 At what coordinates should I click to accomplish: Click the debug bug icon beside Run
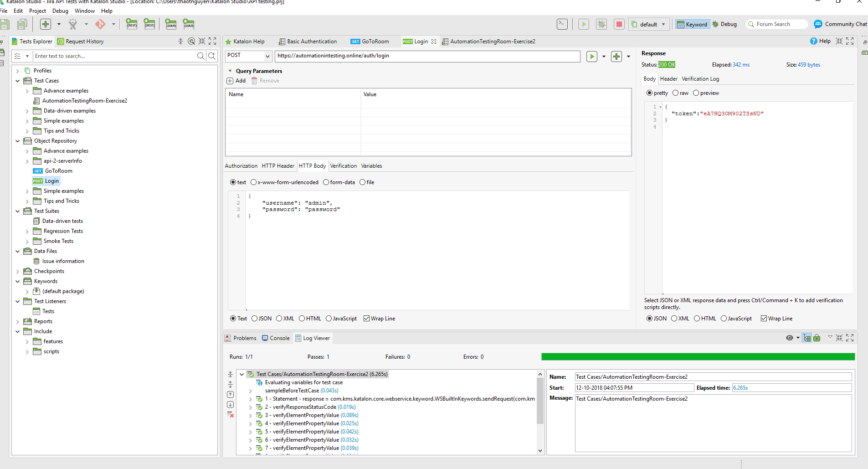coord(601,24)
